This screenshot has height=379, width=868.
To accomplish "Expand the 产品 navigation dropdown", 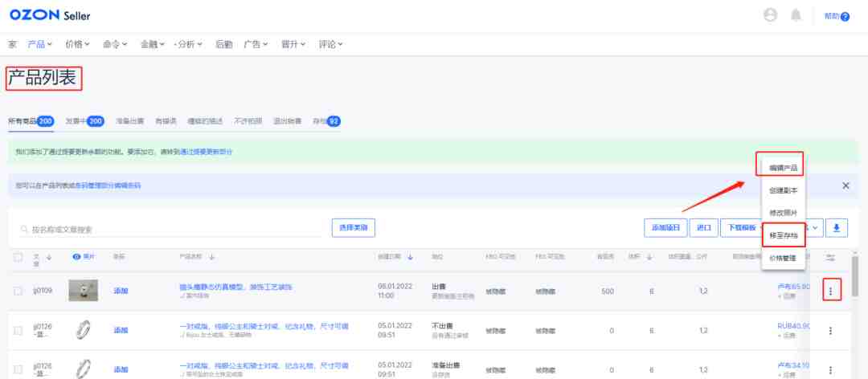I will 40,44.
